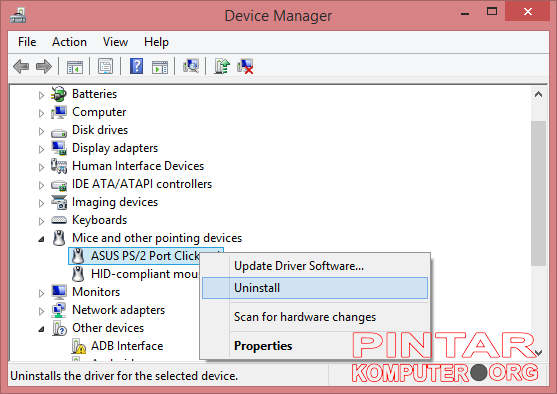Toggle the console tree pane icon
This screenshot has width=557, height=394.
(75, 67)
